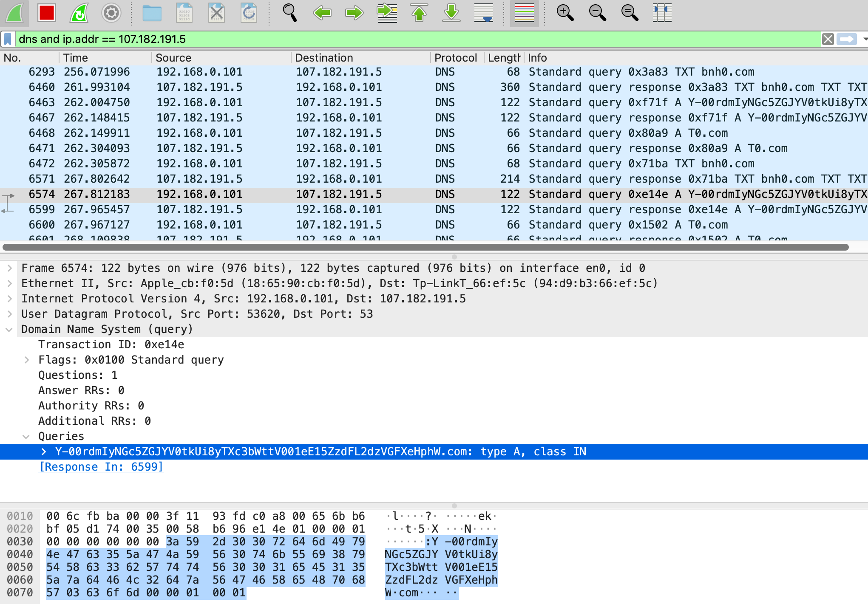Click the display filter input field
The image size is (868, 604).
[x=418, y=39]
